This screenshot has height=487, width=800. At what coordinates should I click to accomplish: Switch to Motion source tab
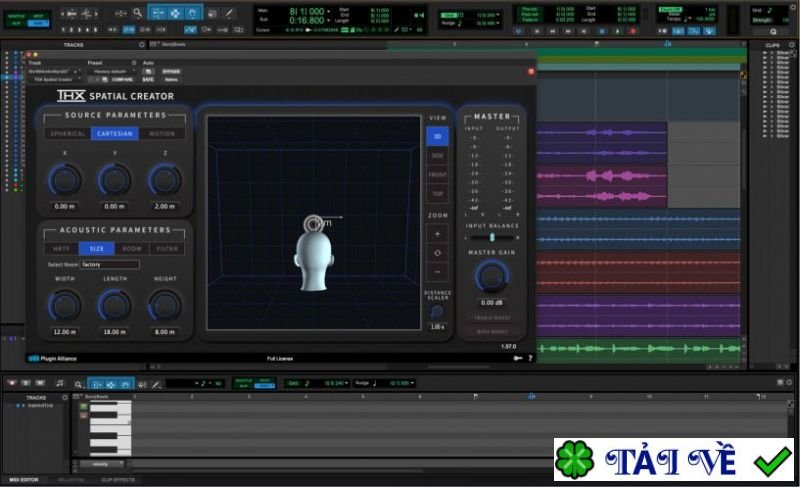coord(162,133)
